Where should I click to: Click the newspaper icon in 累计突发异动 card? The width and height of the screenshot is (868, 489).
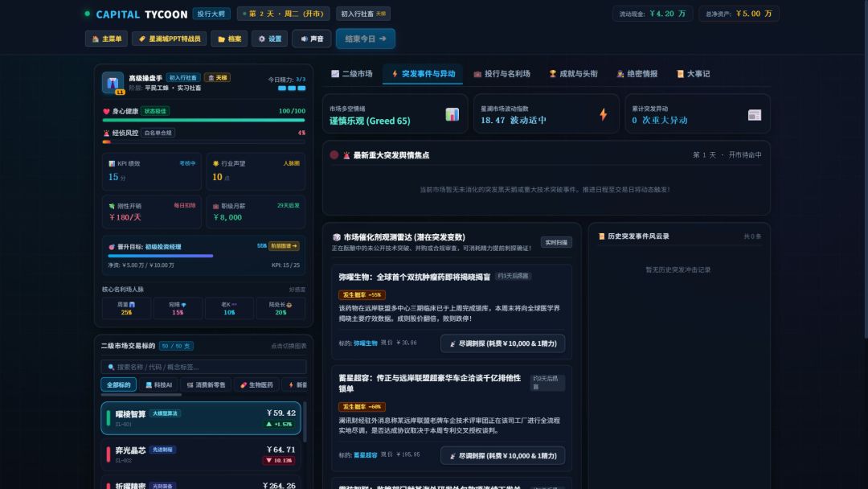[x=755, y=115]
